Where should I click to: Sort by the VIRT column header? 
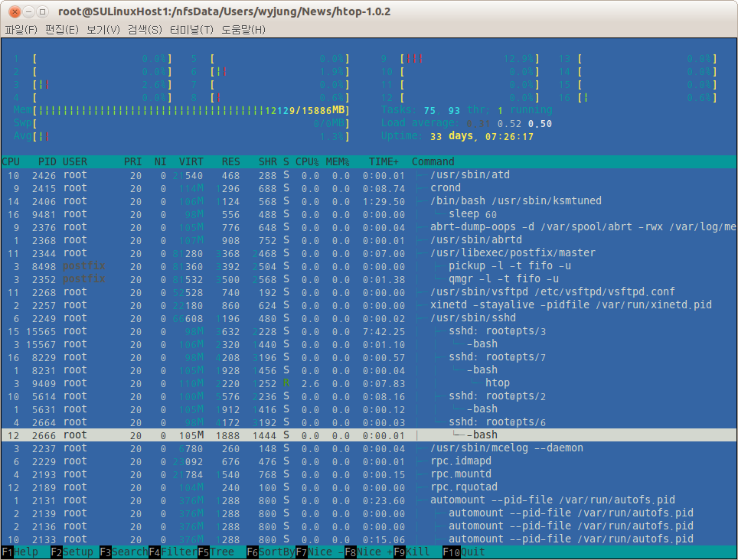(x=191, y=161)
